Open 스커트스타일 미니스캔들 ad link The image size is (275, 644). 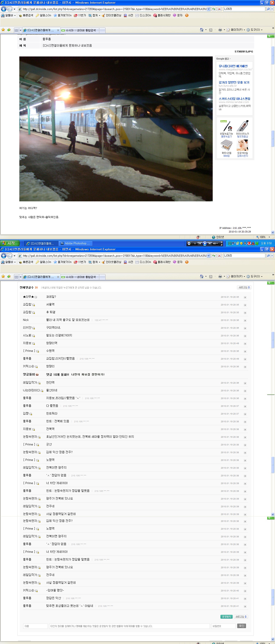pos(234,99)
